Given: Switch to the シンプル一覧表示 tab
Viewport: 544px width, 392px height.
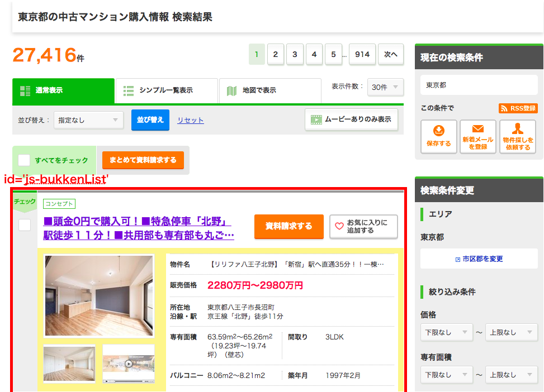Looking at the screenshot, I should [x=166, y=90].
